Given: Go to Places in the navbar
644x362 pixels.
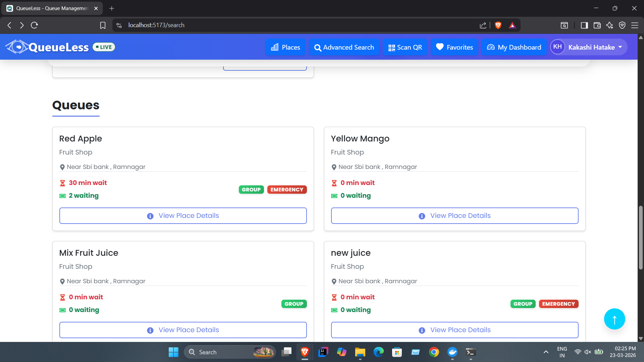Looking at the screenshot, I should coord(285,47).
